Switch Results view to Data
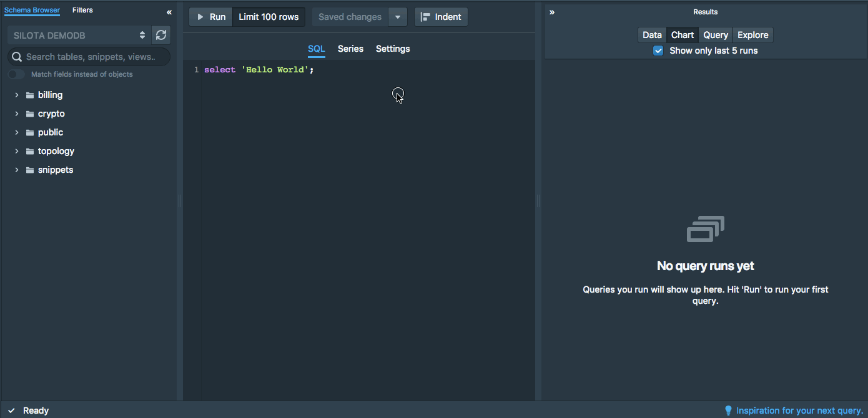 tap(652, 35)
